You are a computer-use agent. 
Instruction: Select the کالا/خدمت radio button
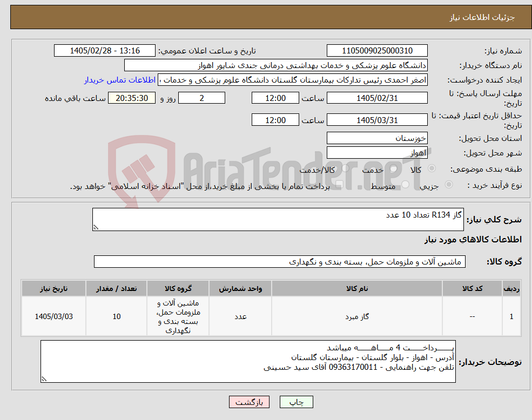point(345,168)
